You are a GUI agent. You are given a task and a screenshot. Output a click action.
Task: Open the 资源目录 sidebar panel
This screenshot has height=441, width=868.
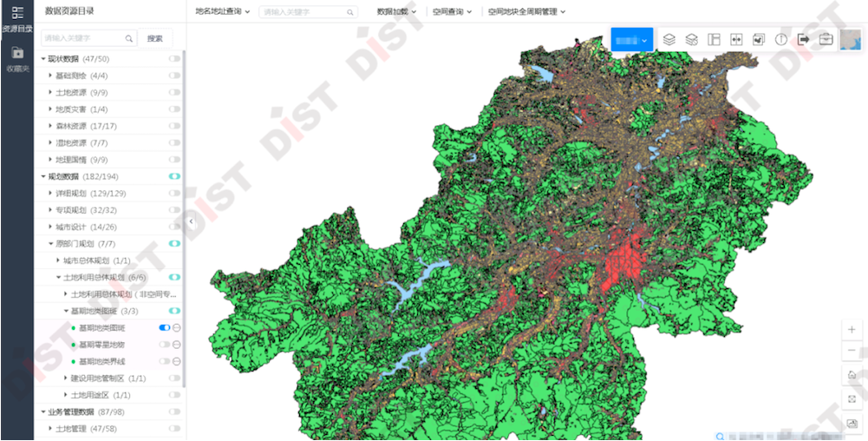coord(16,19)
